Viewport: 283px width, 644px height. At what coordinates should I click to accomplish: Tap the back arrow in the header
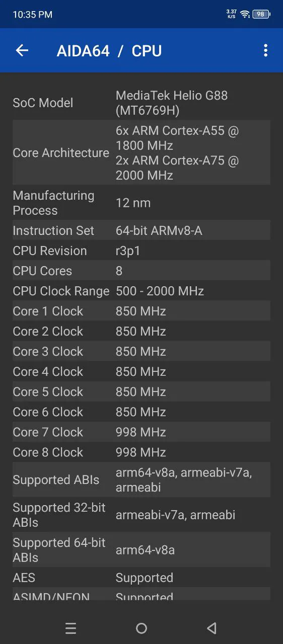(x=22, y=50)
